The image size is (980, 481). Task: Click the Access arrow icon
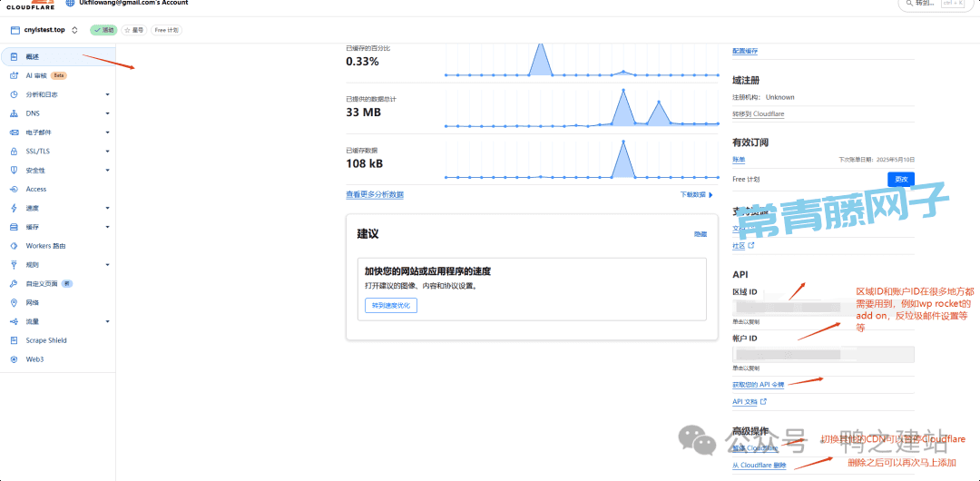(14, 189)
